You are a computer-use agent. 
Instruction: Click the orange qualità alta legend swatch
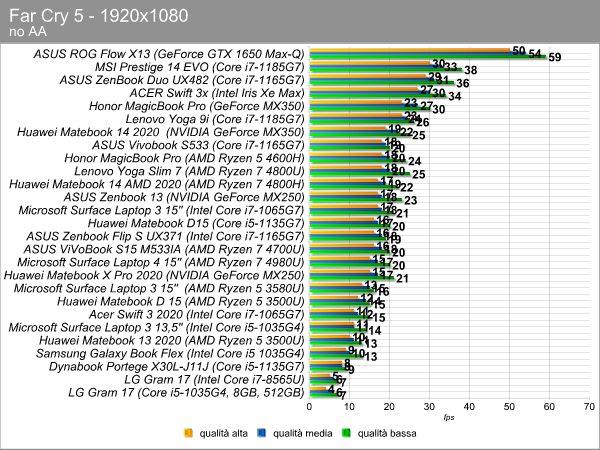click(x=188, y=433)
